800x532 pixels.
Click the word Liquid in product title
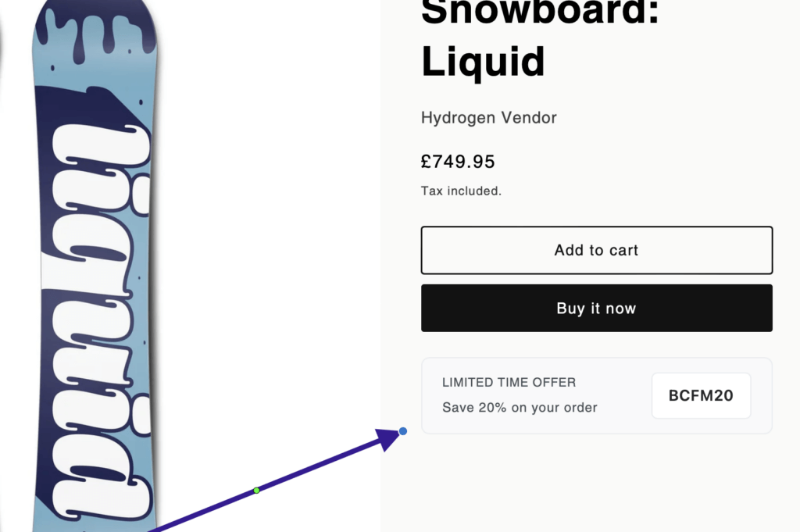point(482,61)
